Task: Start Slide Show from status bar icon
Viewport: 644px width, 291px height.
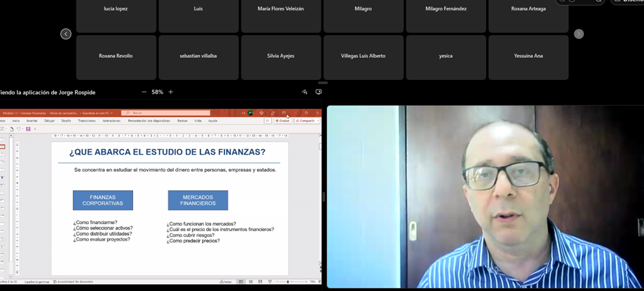Action: point(270,281)
